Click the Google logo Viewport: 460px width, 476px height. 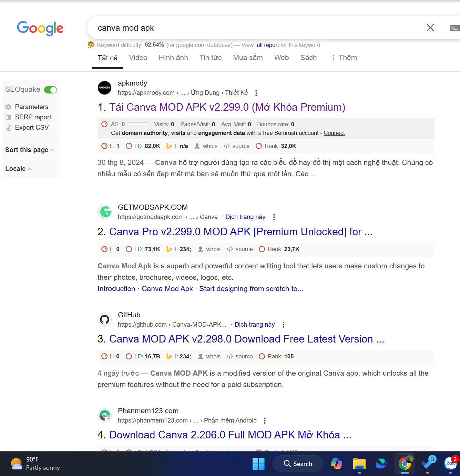[x=40, y=28]
